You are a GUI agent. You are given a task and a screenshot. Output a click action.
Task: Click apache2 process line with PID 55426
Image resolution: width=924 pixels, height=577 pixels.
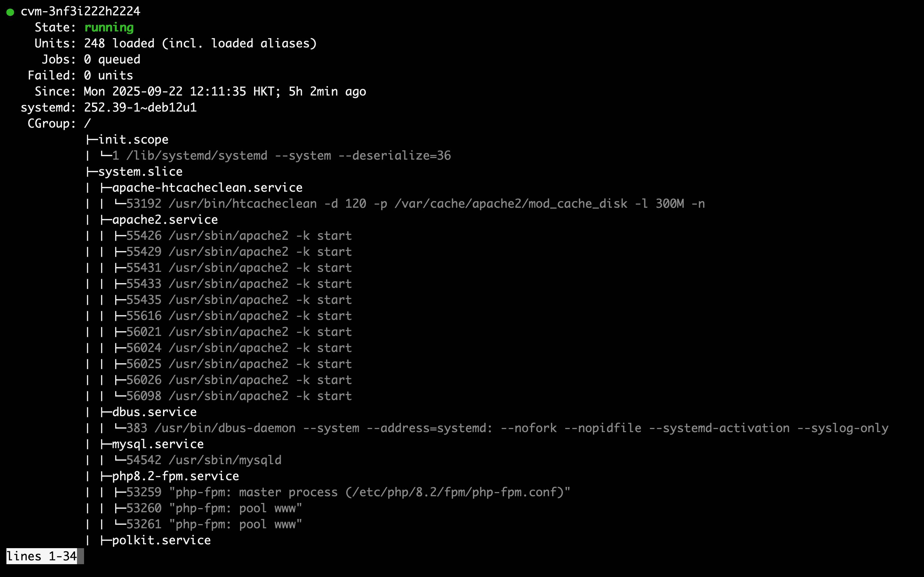coord(239,236)
